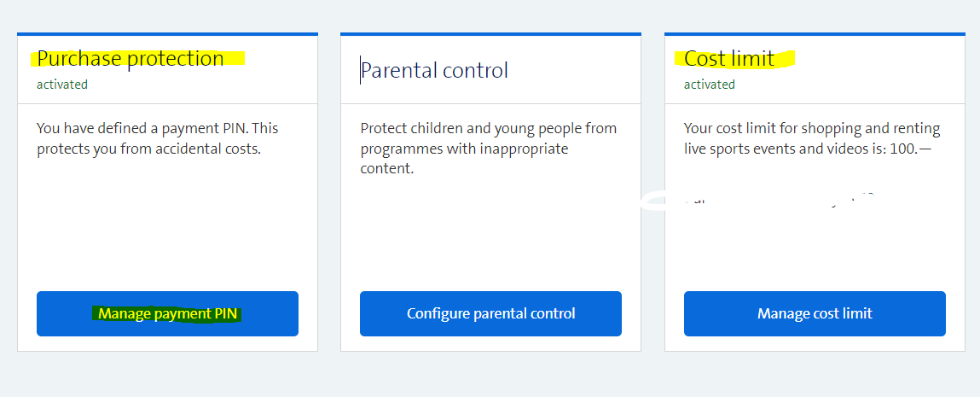Click the Cost limit heading

[x=729, y=59]
